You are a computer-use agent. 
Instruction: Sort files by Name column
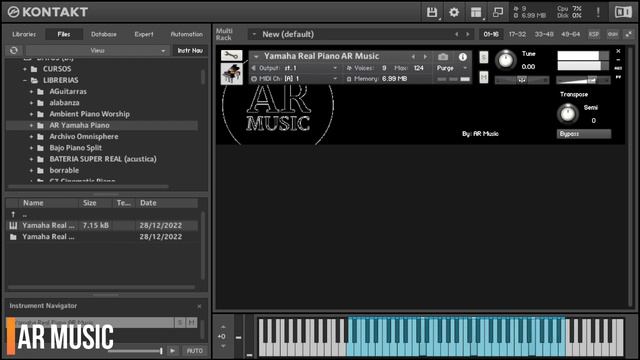click(x=48, y=203)
